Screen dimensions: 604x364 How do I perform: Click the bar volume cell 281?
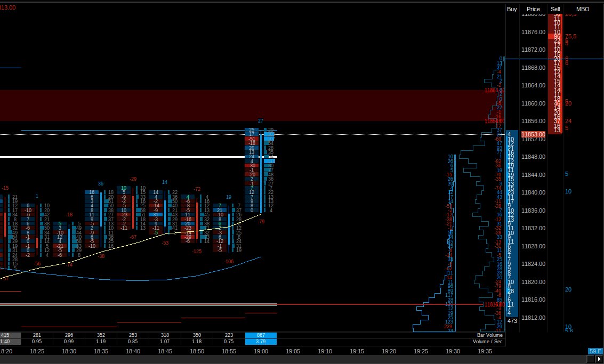point(37,335)
